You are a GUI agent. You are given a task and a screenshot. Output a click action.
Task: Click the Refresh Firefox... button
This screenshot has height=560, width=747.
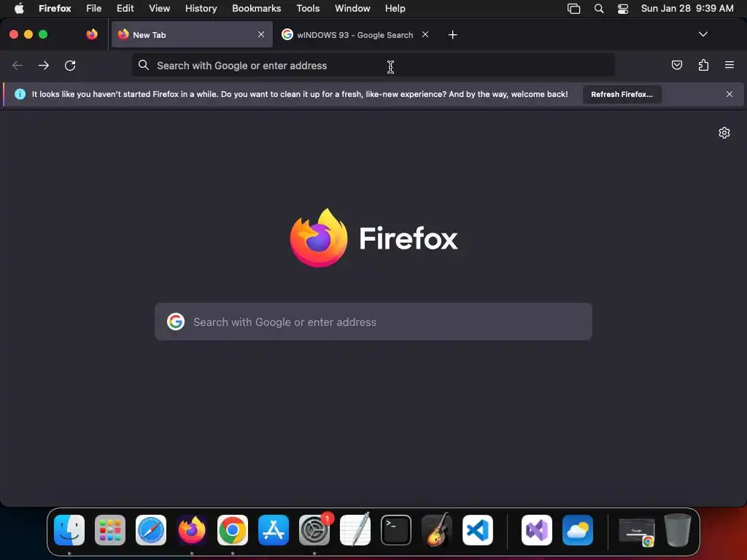(x=622, y=94)
